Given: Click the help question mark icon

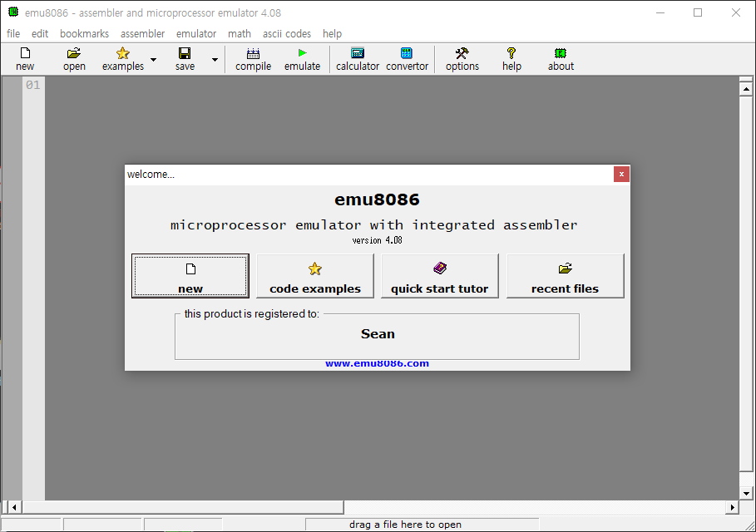Looking at the screenshot, I should (511, 53).
